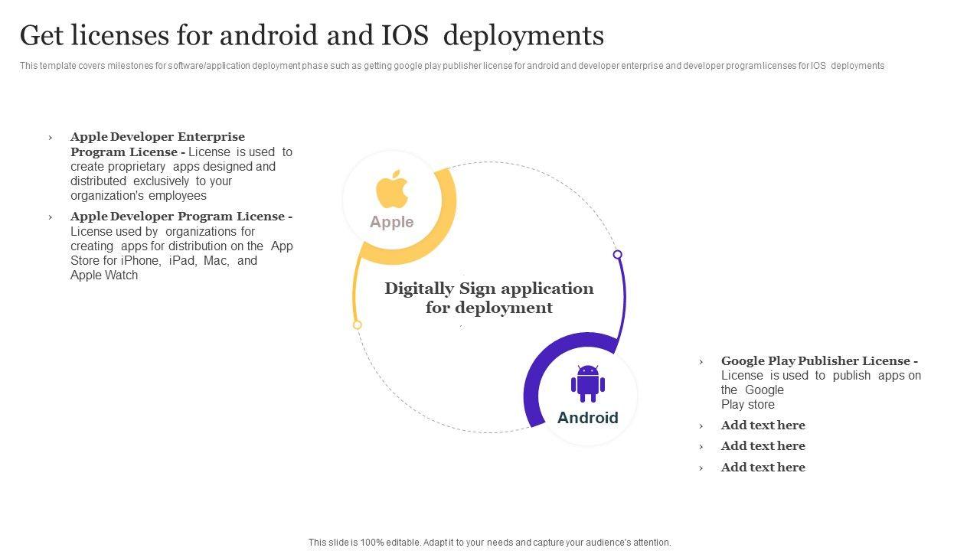The height and width of the screenshot is (551, 980).
Task: Click the third "Add text here" placeholder
Action: [x=763, y=468]
